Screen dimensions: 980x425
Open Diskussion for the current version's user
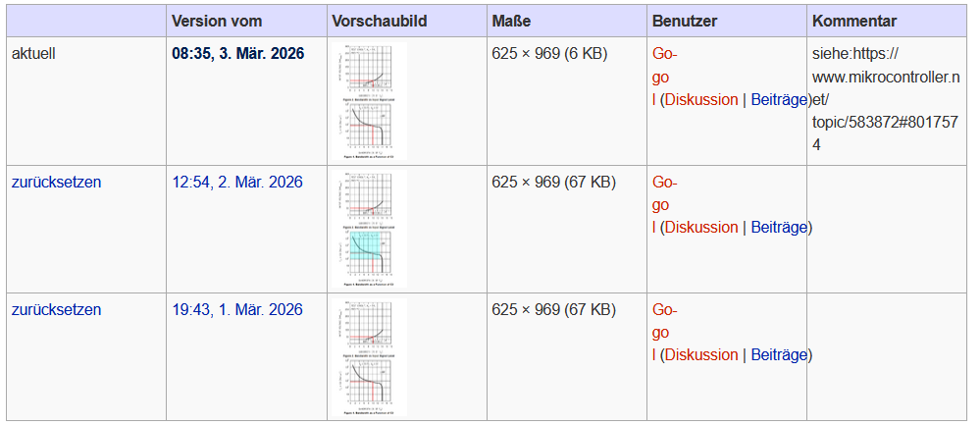click(701, 99)
